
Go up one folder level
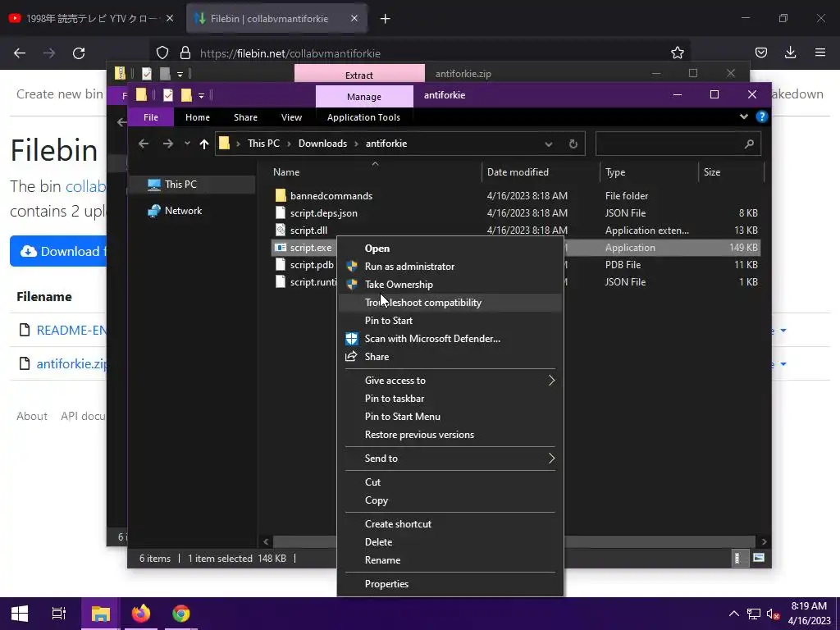203,144
